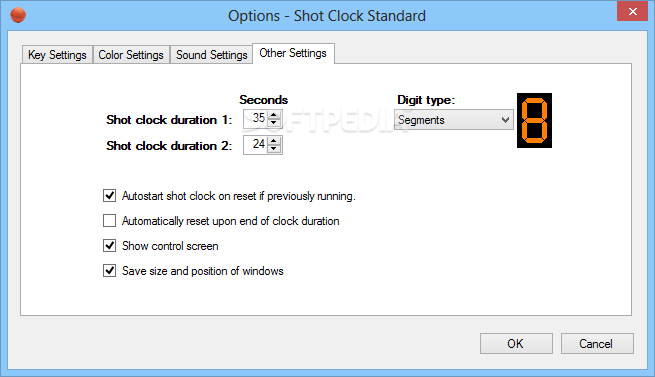
Task: Select the Segments combo box
Action: click(454, 120)
